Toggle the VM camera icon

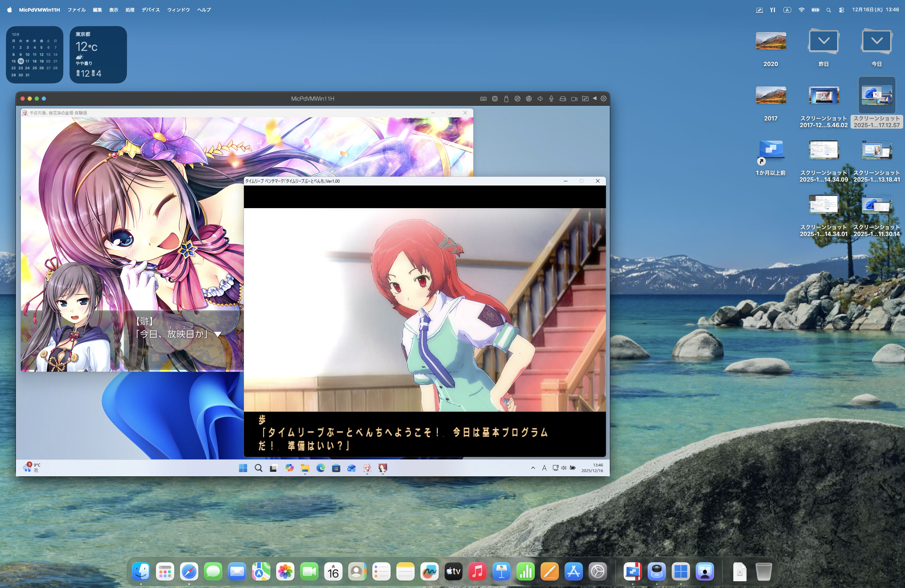[x=574, y=99]
